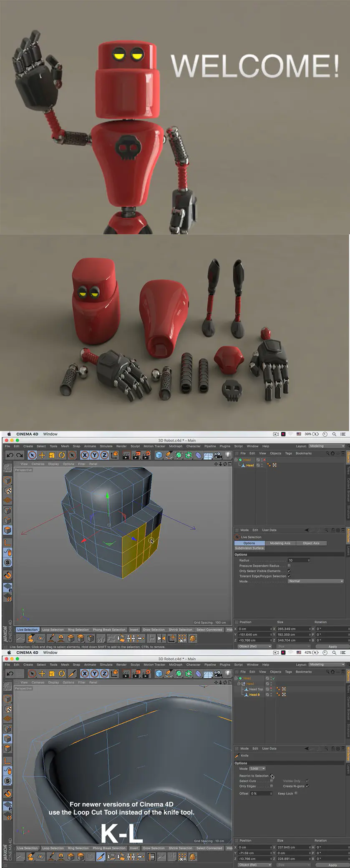Click Spotlight search in macOS upper menu bar
The width and height of the screenshot is (350, 868).
(x=334, y=434)
